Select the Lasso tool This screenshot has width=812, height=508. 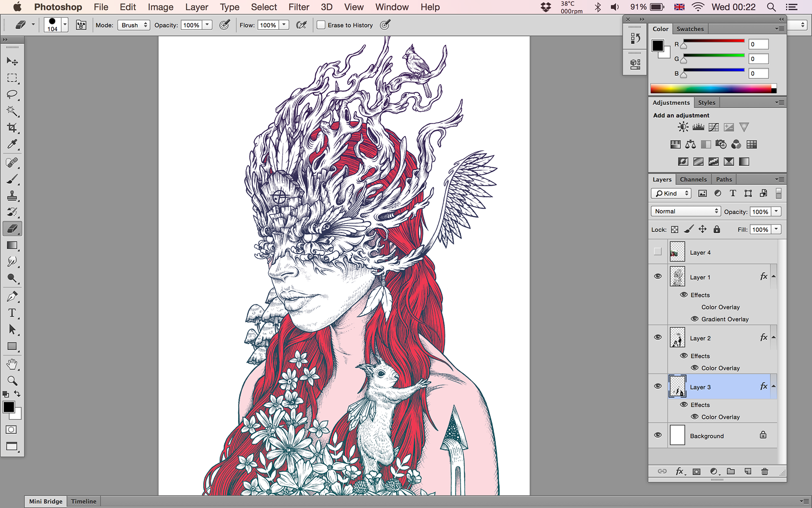pyautogui.click(x=12, y=95)
